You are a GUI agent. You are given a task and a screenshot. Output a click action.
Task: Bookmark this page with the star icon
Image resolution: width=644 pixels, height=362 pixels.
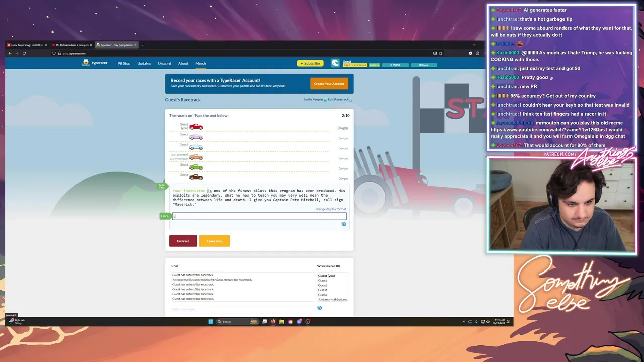[441, 53]
